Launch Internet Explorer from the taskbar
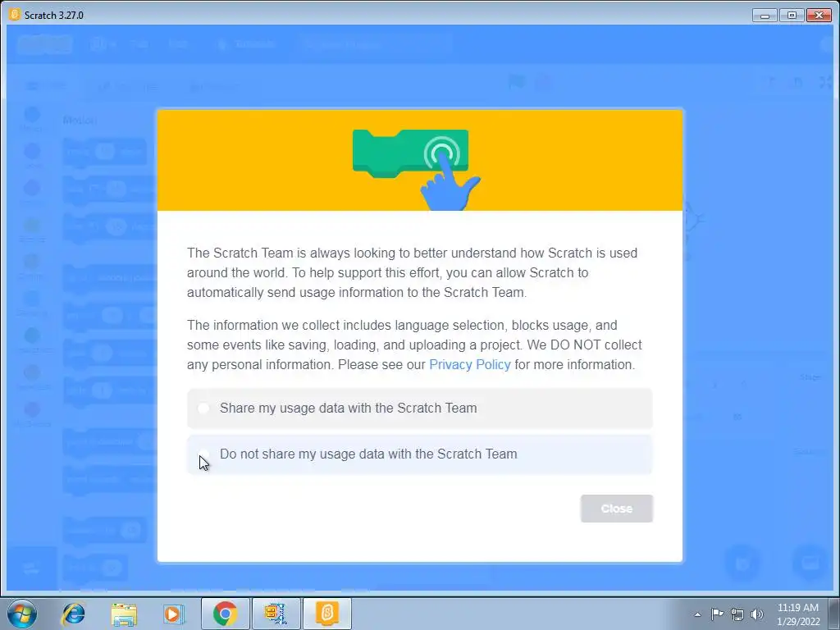 pos(73,614)
